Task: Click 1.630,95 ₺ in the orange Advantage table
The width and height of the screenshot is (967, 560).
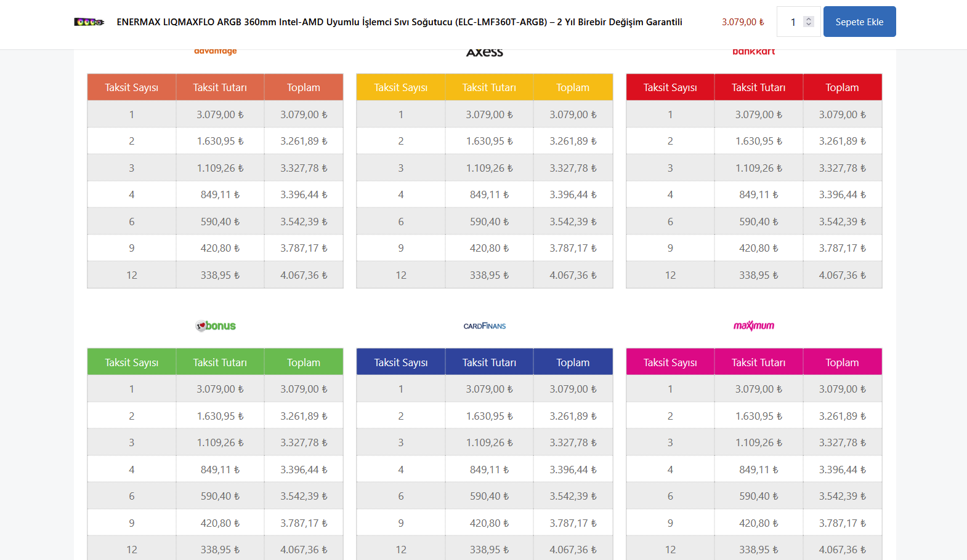Action: tap(220, 141)
